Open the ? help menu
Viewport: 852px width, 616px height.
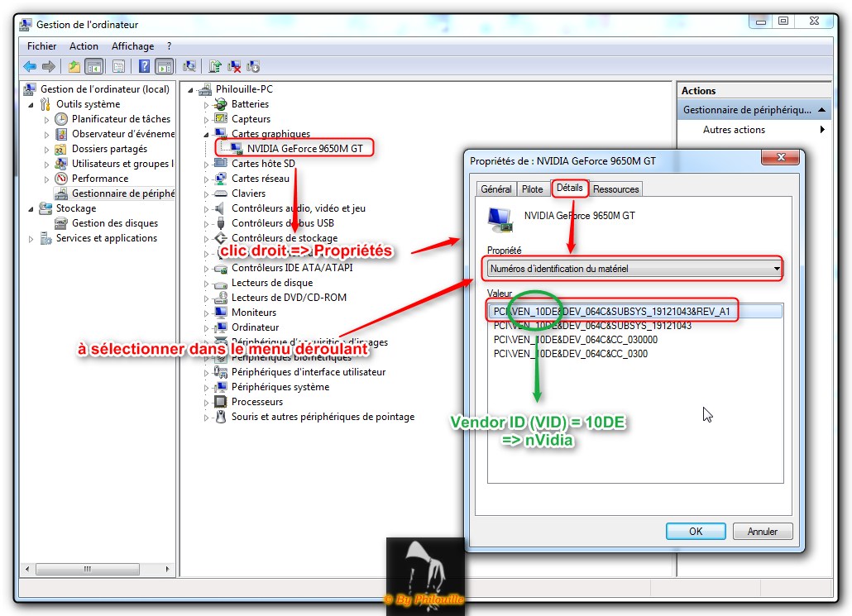pos(169,46)
